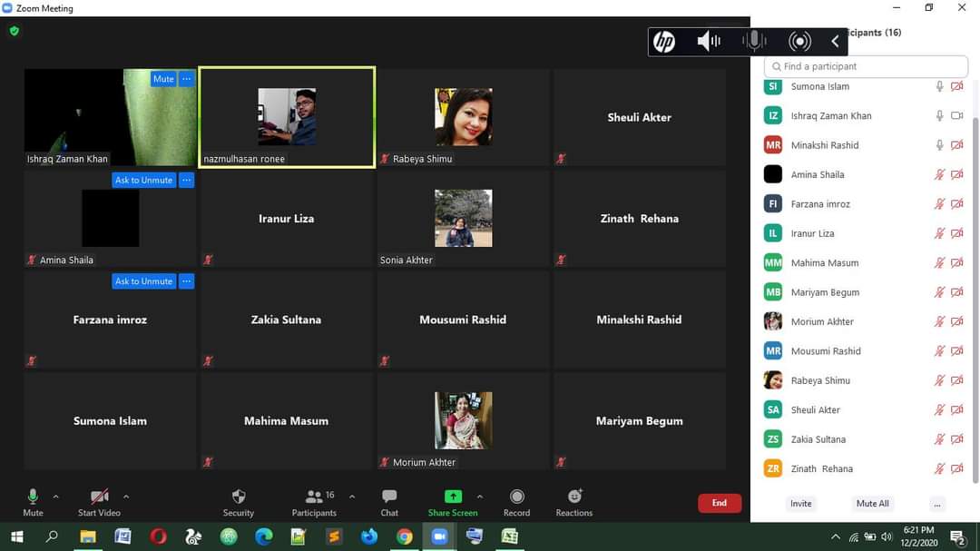This screenshot has height=551, width=980.
Task: Toggle Sumona Islam's microphone in participant list
Action: coord(939,86)
